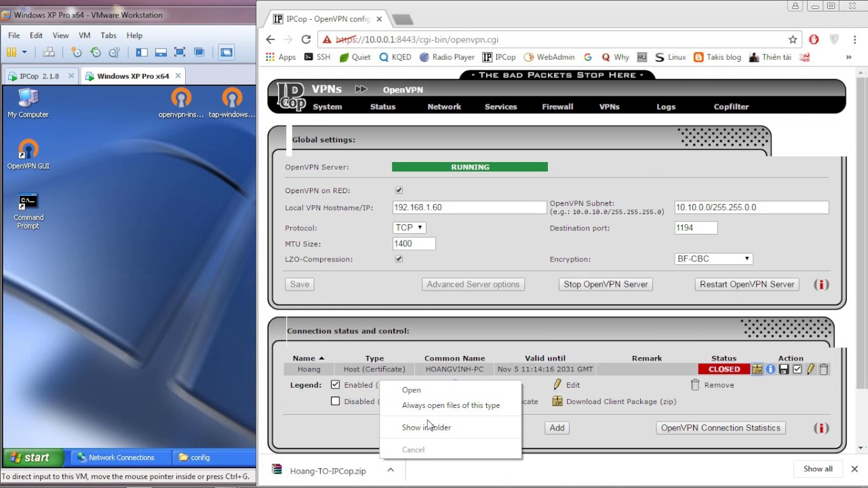Click Stop OpenVPN Server button
Image resolution: width=868 pixels, height=488 pixels.
(606, 285)
